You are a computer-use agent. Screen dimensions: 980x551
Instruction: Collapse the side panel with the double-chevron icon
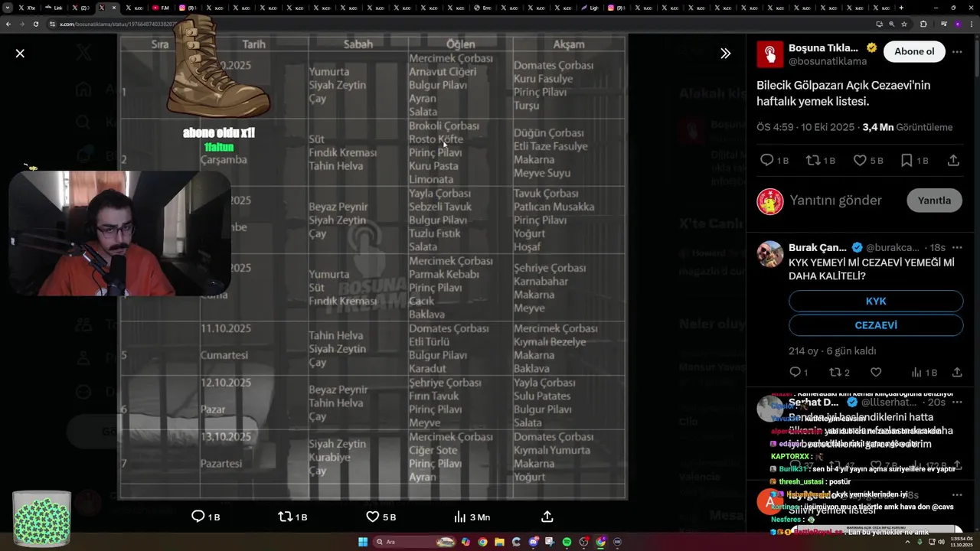tap(725, 54)
